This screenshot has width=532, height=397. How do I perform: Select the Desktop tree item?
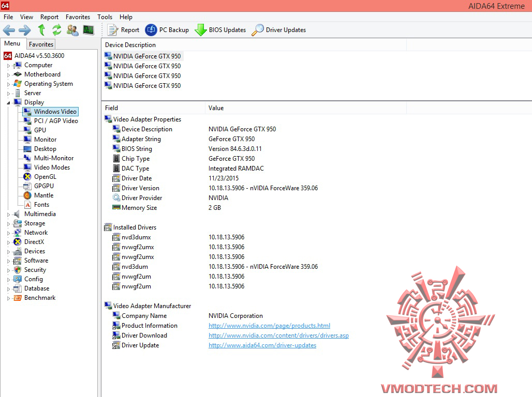45,149
